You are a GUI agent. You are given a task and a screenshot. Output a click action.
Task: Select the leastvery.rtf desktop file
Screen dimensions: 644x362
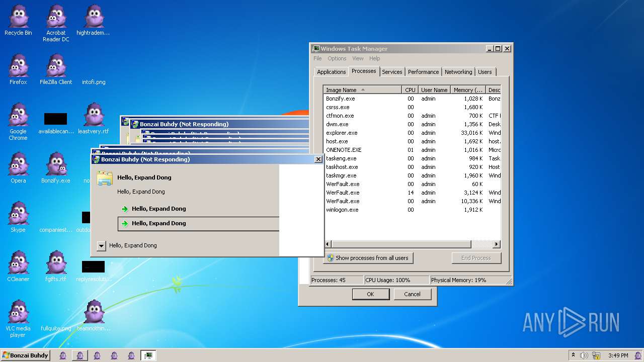(93, 119)
